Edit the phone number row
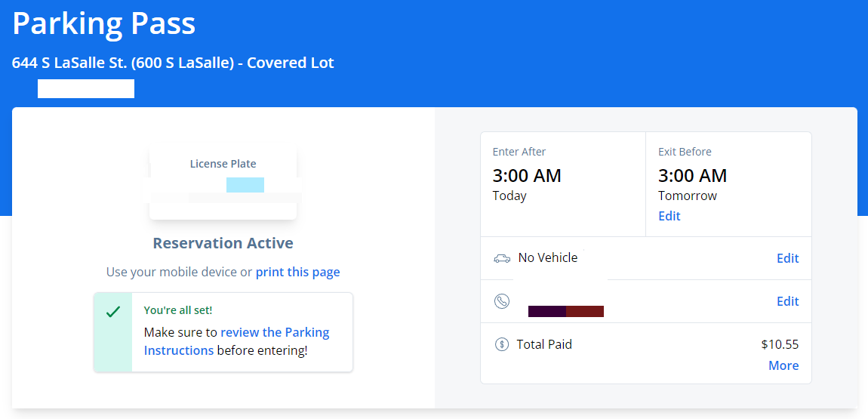Image resolution: width=868 pixels, height=419 pixels. click(x=788, y=301)
